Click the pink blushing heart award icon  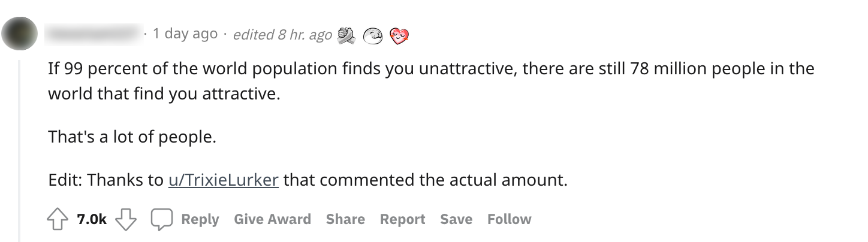coord(400,37)
